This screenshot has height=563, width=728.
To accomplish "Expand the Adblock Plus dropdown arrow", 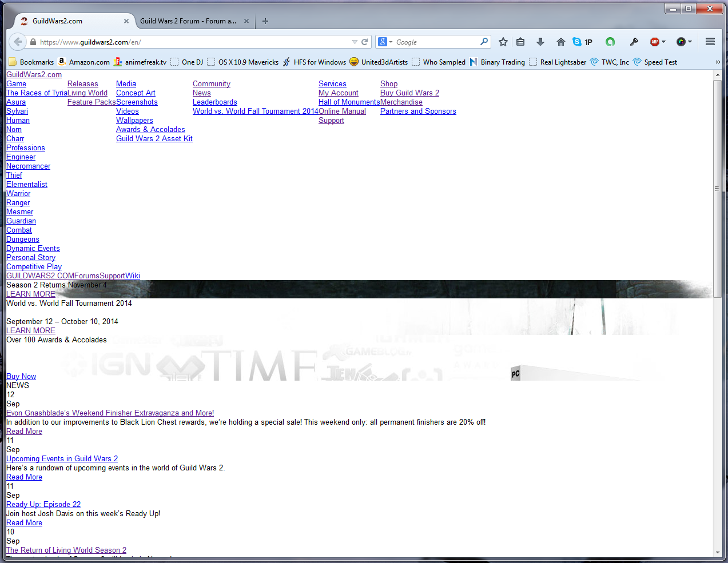I will (663, 42).
